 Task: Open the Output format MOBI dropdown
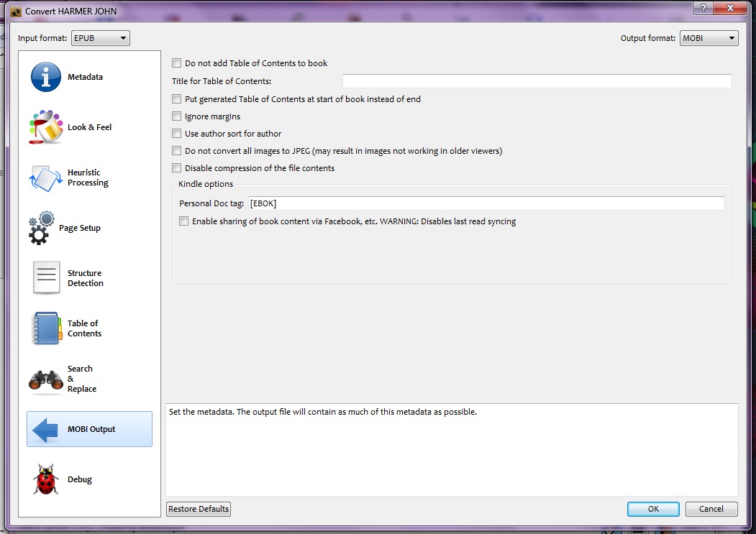coord(709,38)
